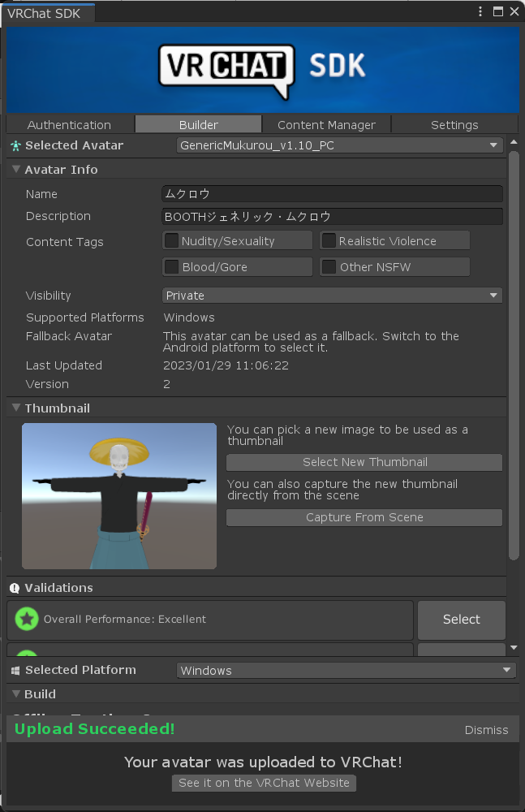Open the window kebab options menu
Image resolution: width=525 pixels, height=812 pixels.
(x=480, y=11)
